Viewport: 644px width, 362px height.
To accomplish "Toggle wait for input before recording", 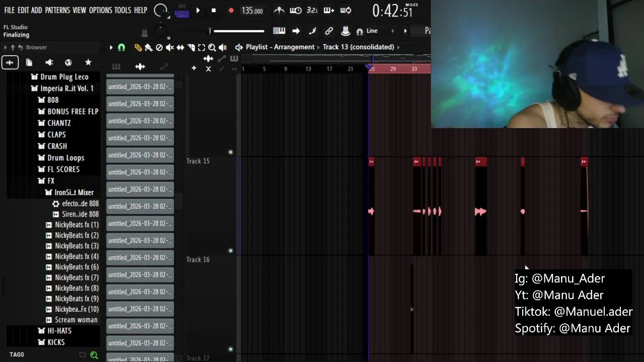I will (x=296, y=10).
